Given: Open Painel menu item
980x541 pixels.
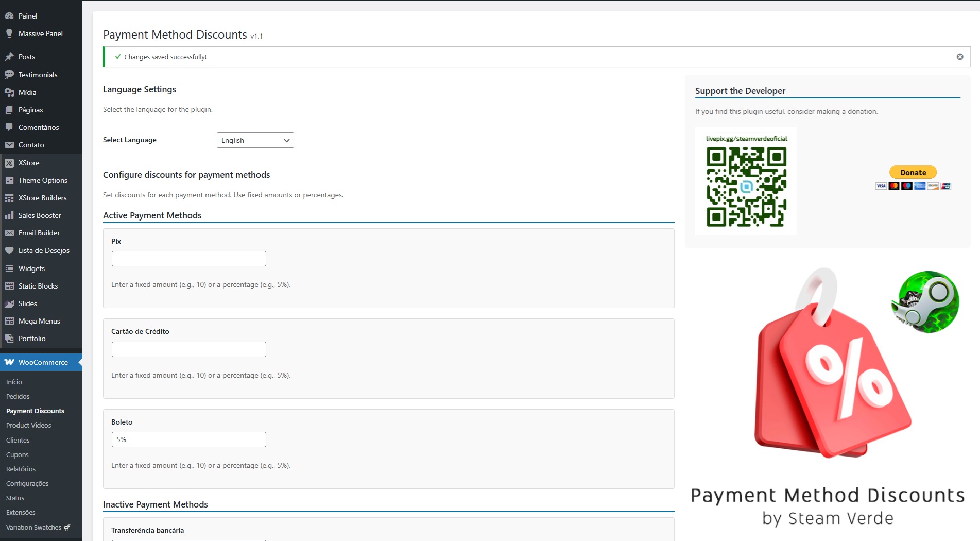Looking at the screenshot, I should pyautogui.click(x=28, y=16).
